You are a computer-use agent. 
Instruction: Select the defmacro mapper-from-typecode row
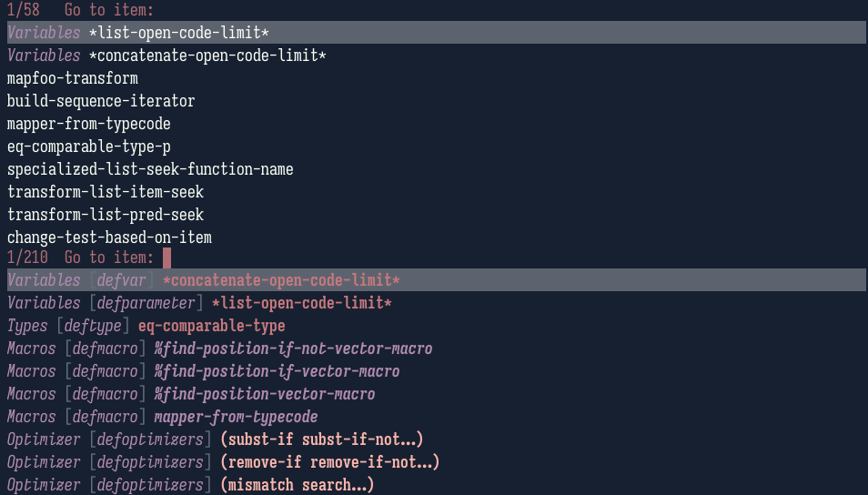tap(162, 417)
